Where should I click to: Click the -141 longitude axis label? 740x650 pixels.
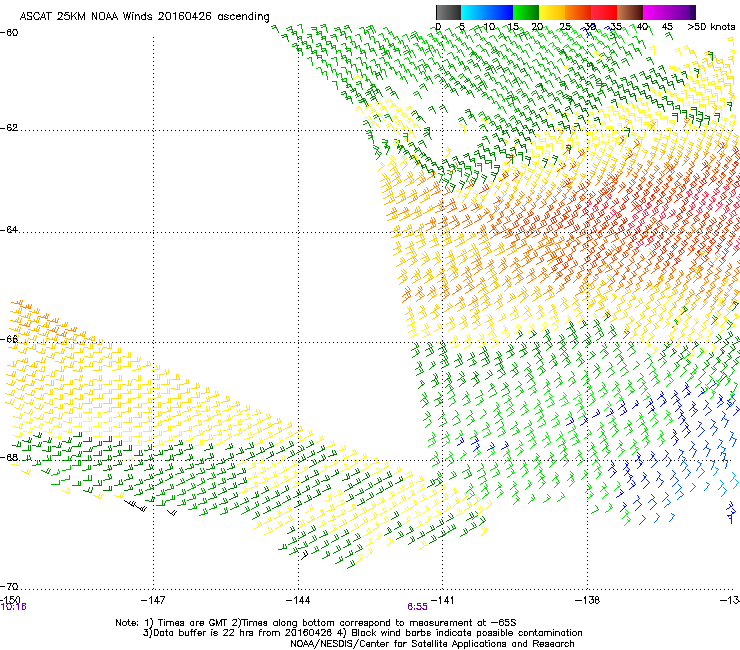point(442,600)
